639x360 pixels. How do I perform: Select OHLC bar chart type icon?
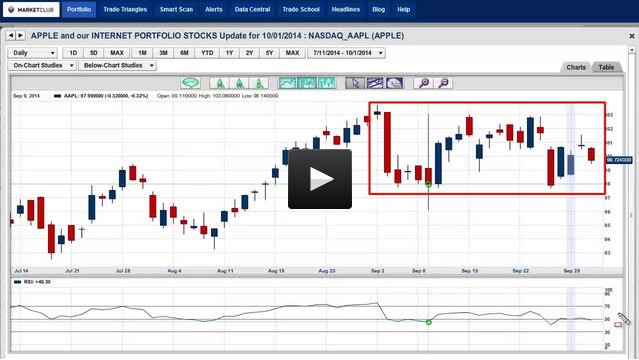click(x=327, y=83)
